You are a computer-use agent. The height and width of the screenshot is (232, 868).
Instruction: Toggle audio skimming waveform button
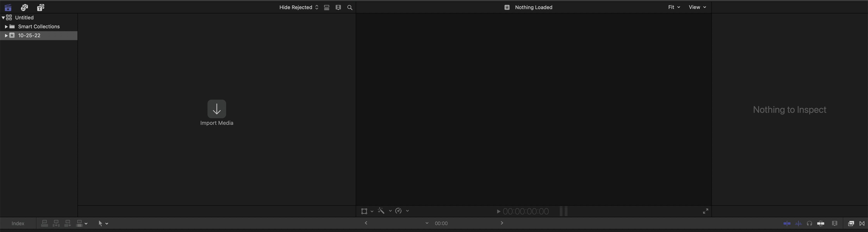click(798, 223)
